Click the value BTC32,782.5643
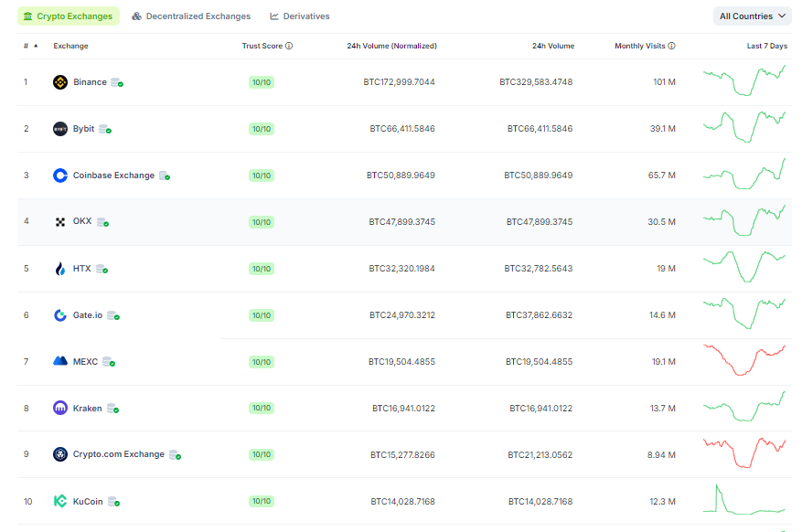Viewport: 802px width, 532px height. pyautogui.click(x=539, y=269)
